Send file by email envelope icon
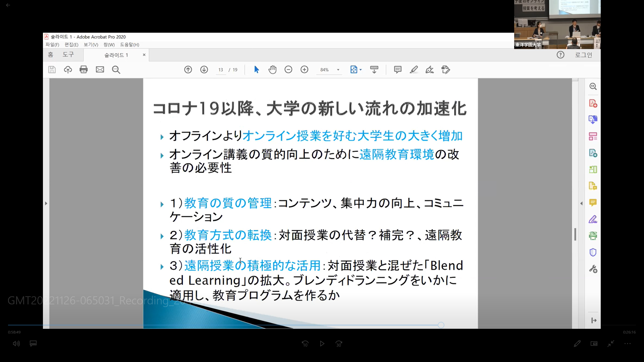The height and width of the screenshot is (362, 644). click(100, 70)
